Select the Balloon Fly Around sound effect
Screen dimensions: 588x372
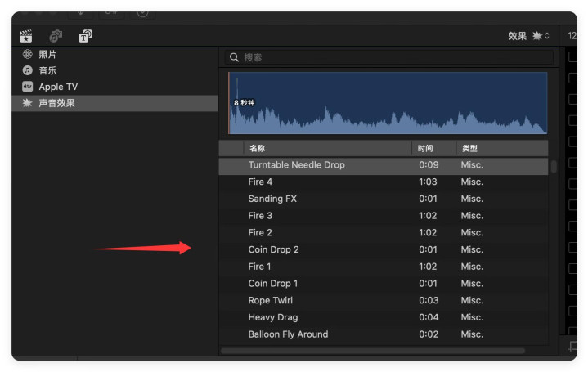point(384,334)
